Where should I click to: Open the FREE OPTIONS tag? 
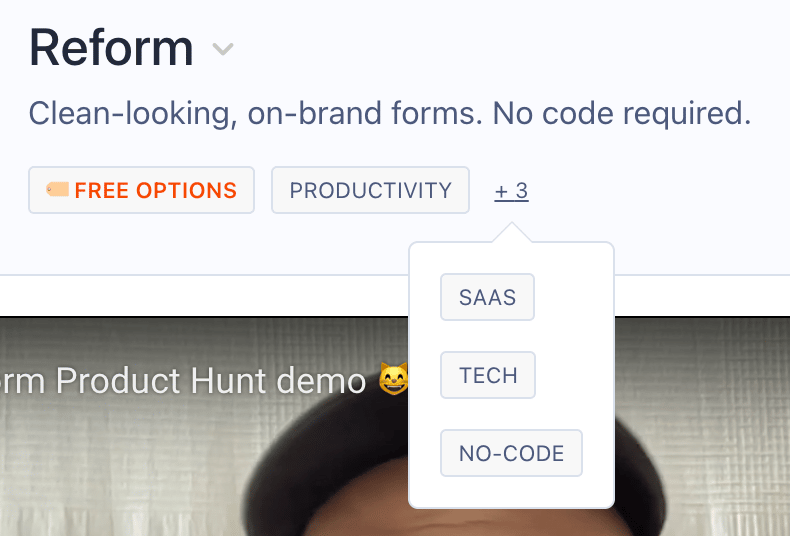142,190
